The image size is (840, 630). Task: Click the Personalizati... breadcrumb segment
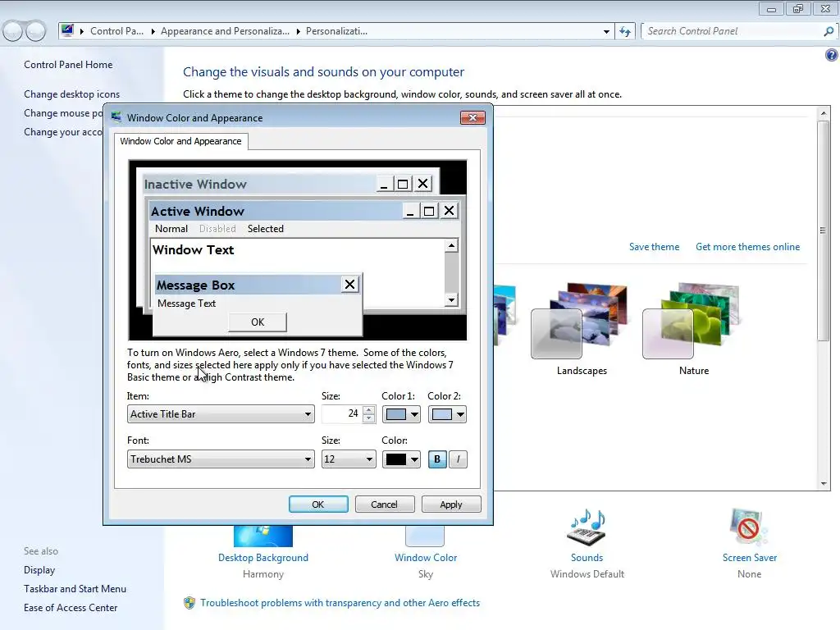(336, 31)
